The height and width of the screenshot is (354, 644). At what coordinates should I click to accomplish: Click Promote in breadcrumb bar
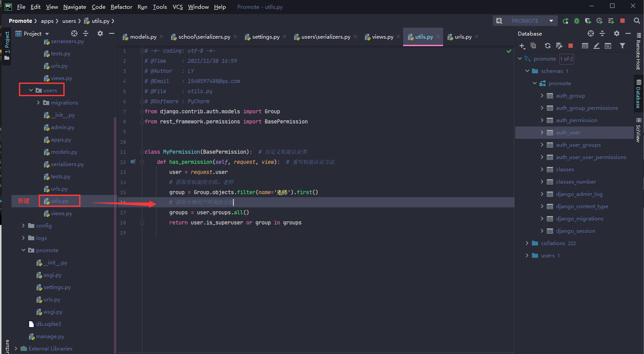20,21
